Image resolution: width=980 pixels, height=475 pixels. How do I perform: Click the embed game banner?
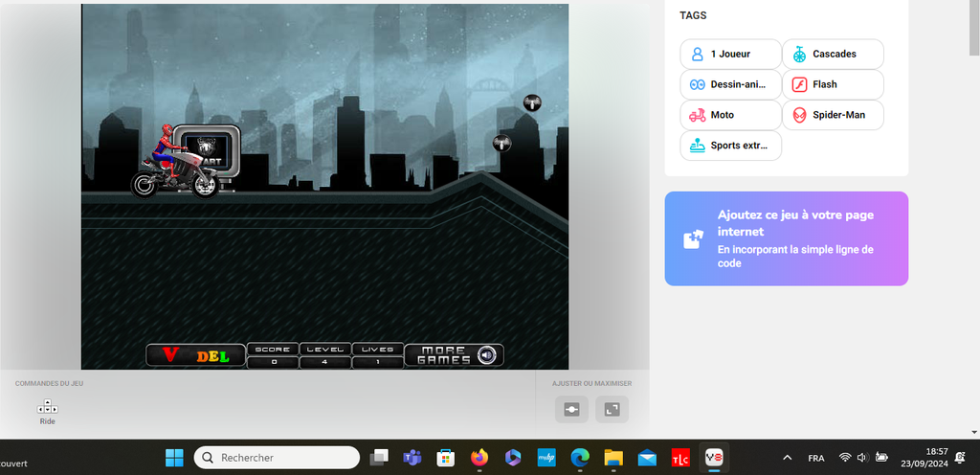click(786, 238)
